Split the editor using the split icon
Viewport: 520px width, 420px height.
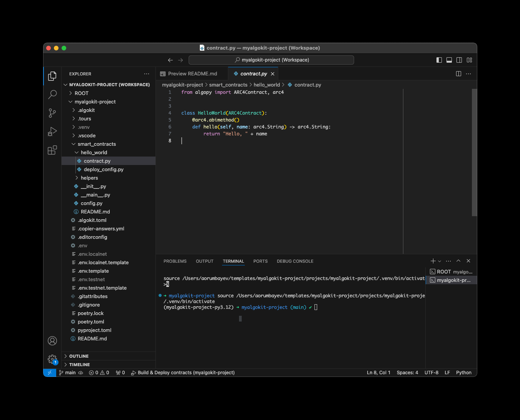click(x=458, y=73)
